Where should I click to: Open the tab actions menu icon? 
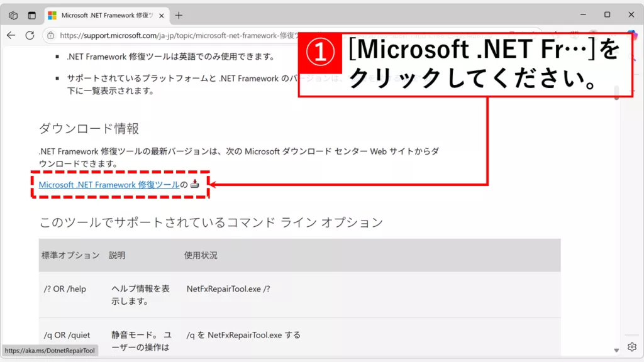(31, 15)
